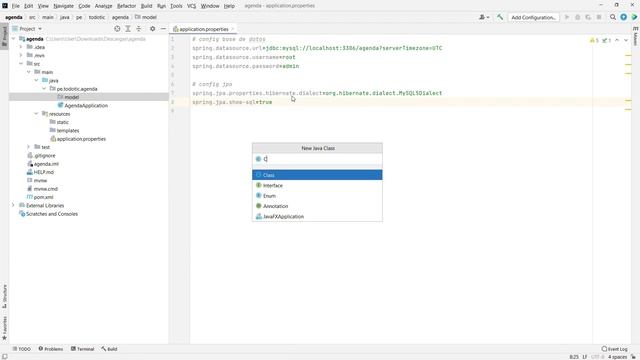This screenshot has width=640, height=360.
Task: Click the class name input field
Action: tap(317, 159)
